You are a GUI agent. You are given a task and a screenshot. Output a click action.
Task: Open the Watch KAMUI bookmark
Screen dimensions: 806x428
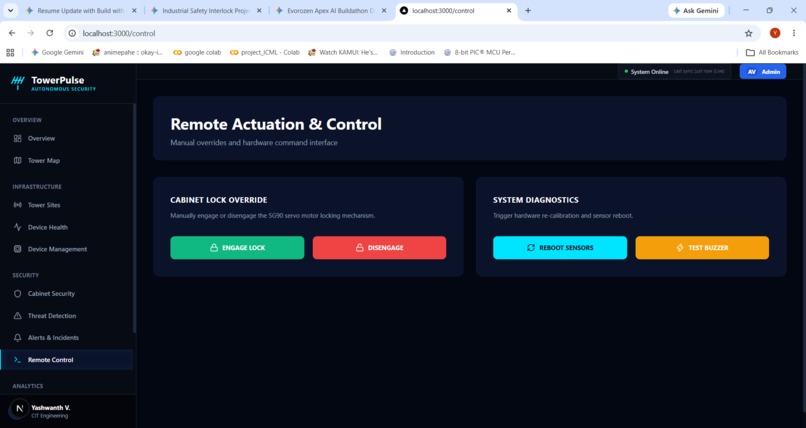point(343,52)
